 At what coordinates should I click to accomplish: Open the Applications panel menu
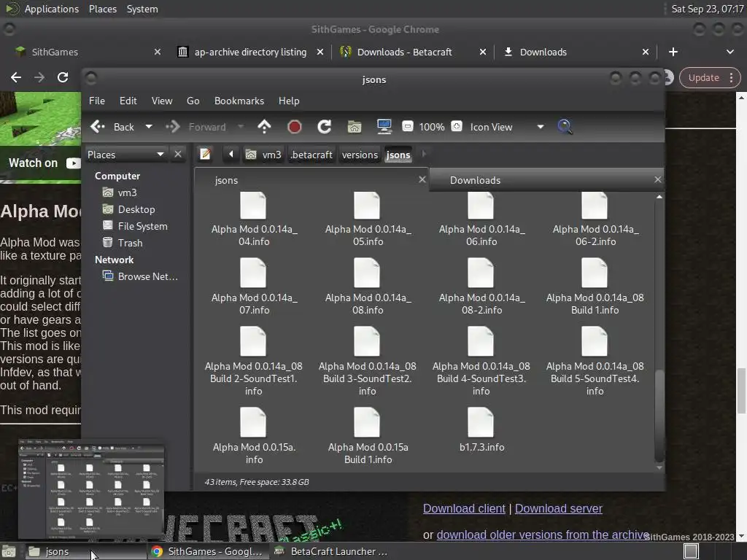pos(42,9)
